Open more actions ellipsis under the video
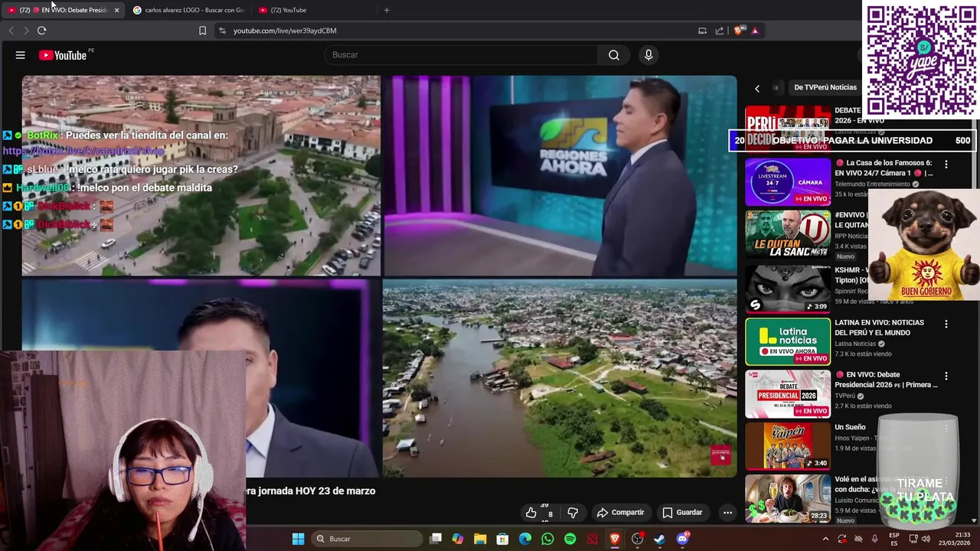 [727, 513]
